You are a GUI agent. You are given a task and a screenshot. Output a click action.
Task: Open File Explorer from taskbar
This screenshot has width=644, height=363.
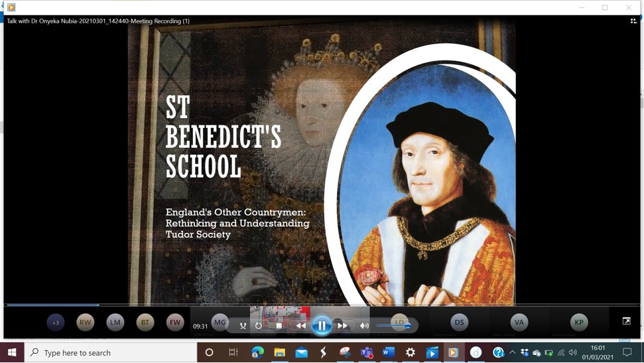click(280, 353)
